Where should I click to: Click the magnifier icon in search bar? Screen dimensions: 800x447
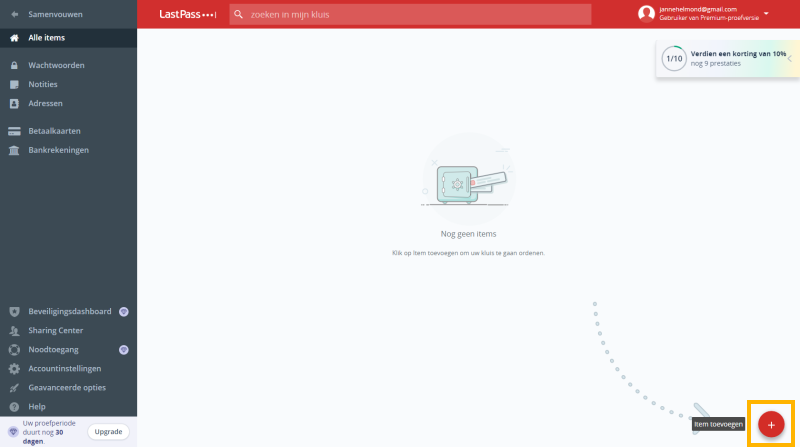pyautogui.click(x=238, y=14)
